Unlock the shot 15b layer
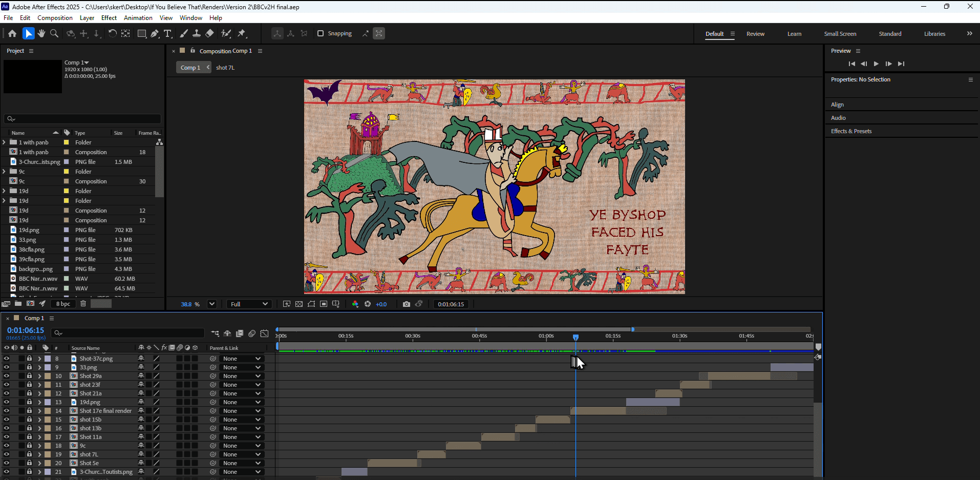 pos(29,420)
